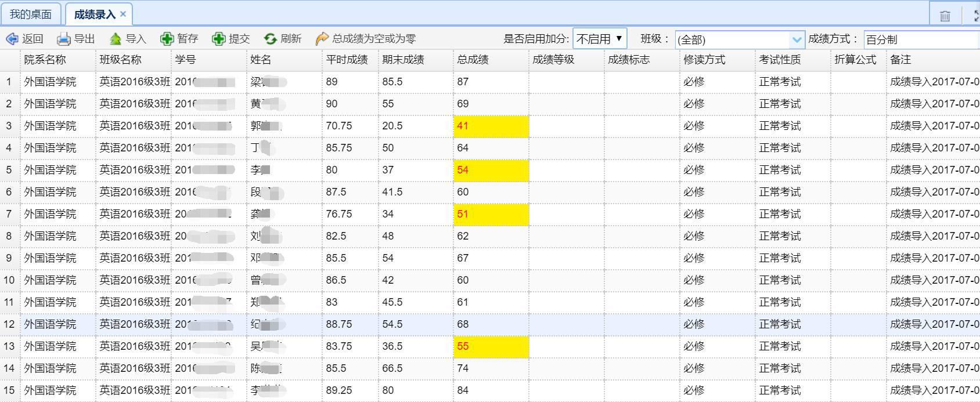Select the 成绩录入 tab
The width and height of the screenshot is (980, 402).
95,15
